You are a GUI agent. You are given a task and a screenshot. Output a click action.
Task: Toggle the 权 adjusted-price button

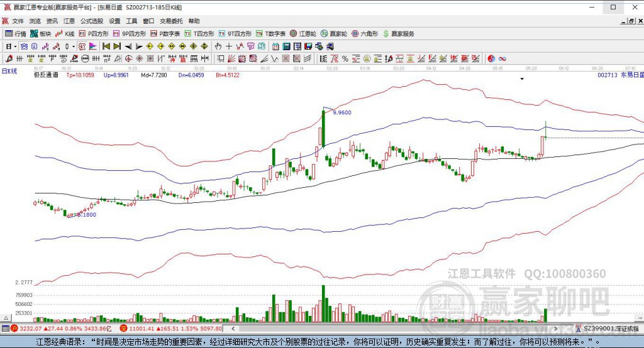(x=82, y=46)
